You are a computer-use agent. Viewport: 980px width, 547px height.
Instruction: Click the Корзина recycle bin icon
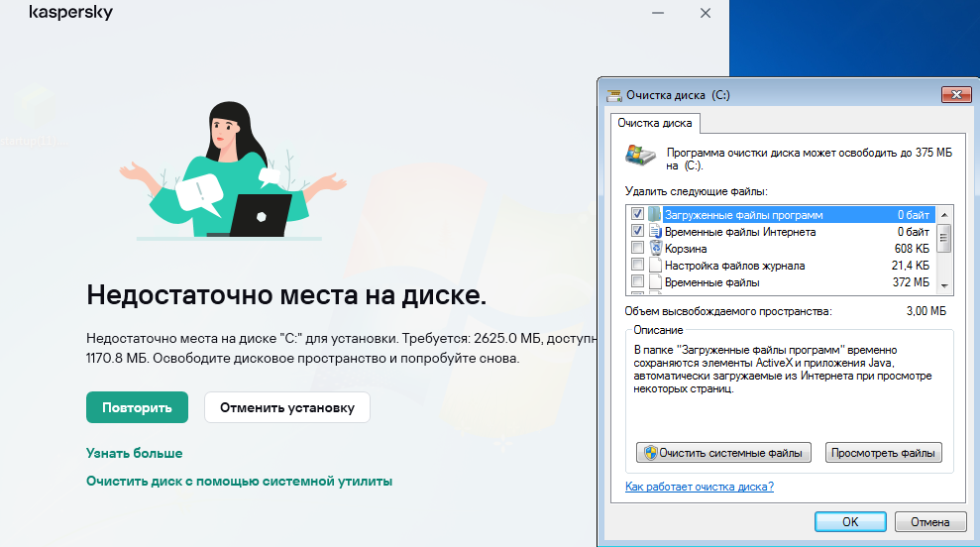[655, 248]
